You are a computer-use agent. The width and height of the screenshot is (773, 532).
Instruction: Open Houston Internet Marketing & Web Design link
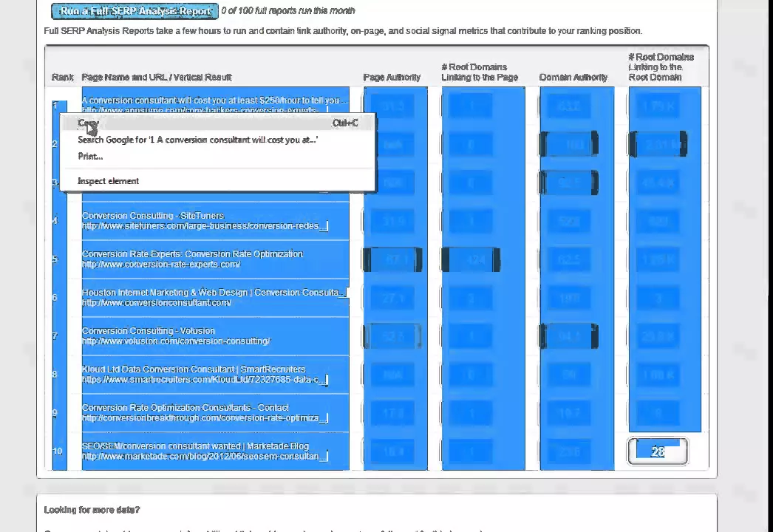coord(214,293)
